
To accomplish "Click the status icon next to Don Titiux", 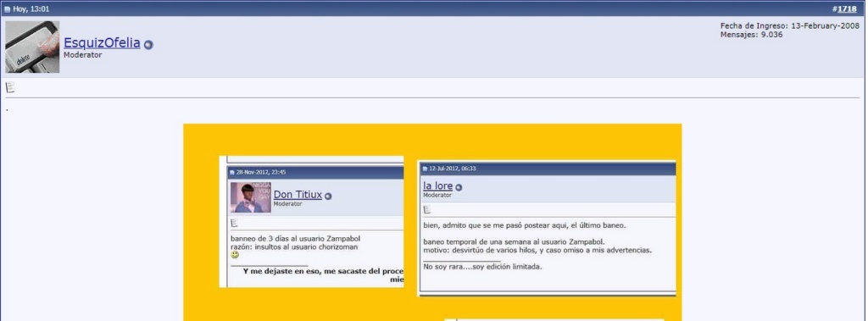I will pos(328,196).
